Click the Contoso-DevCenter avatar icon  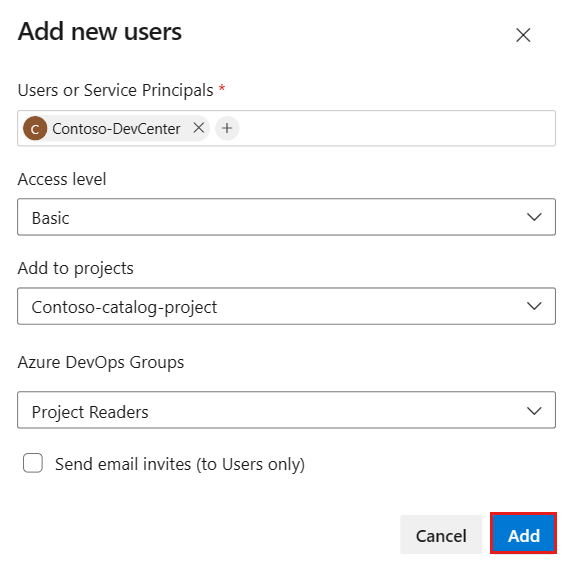tap(35, 128)
